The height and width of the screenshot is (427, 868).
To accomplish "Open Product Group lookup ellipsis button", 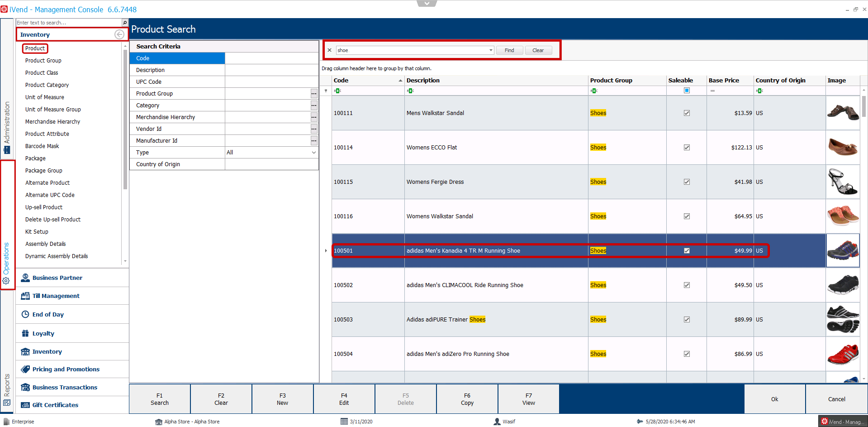I will click(314, 94).
